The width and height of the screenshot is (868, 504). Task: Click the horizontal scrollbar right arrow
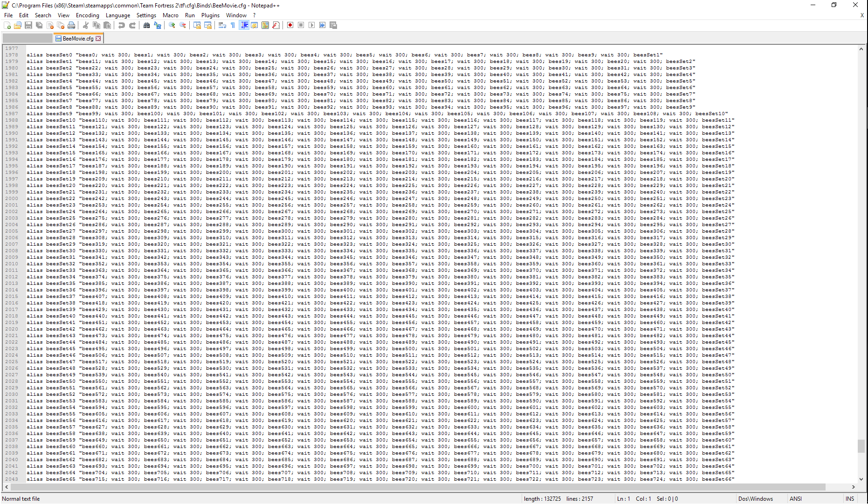click(x=854, y=487)
